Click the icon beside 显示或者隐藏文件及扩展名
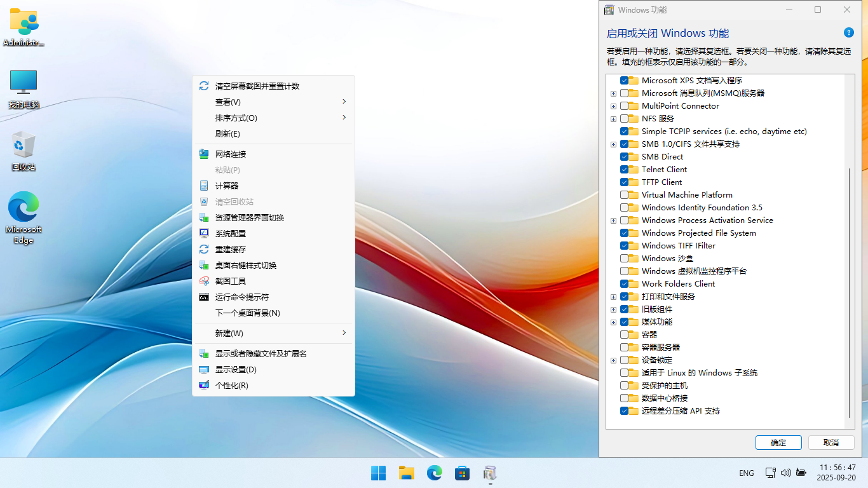Viewport: 868px width, 488px height. [204, 353]
